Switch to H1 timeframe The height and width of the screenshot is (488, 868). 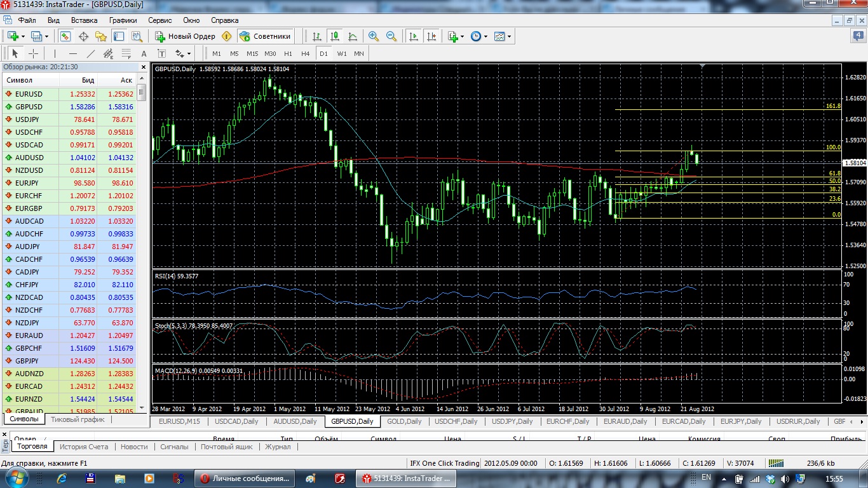288,53
